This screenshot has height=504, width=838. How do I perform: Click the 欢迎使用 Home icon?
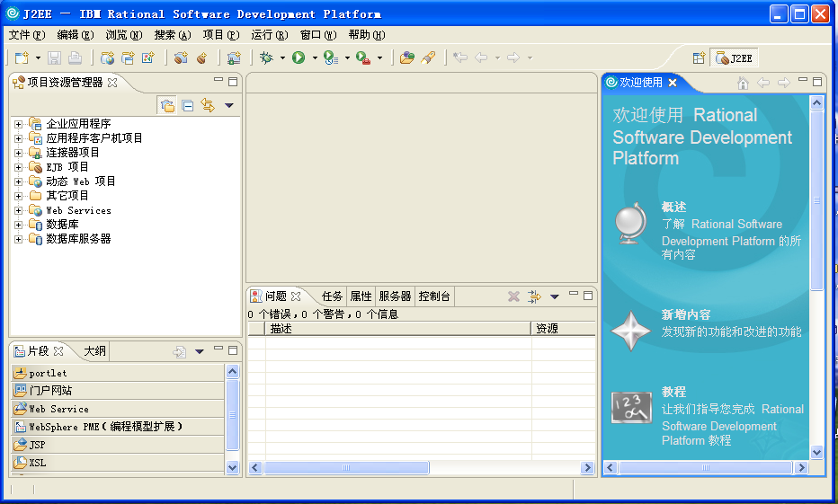coord(743,83)
